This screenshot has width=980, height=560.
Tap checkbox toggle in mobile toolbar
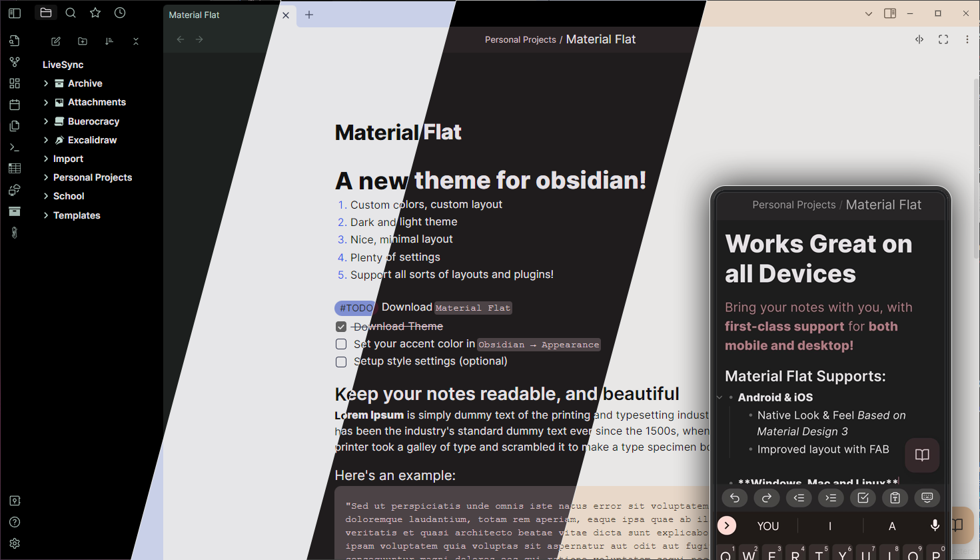(863, 497)
